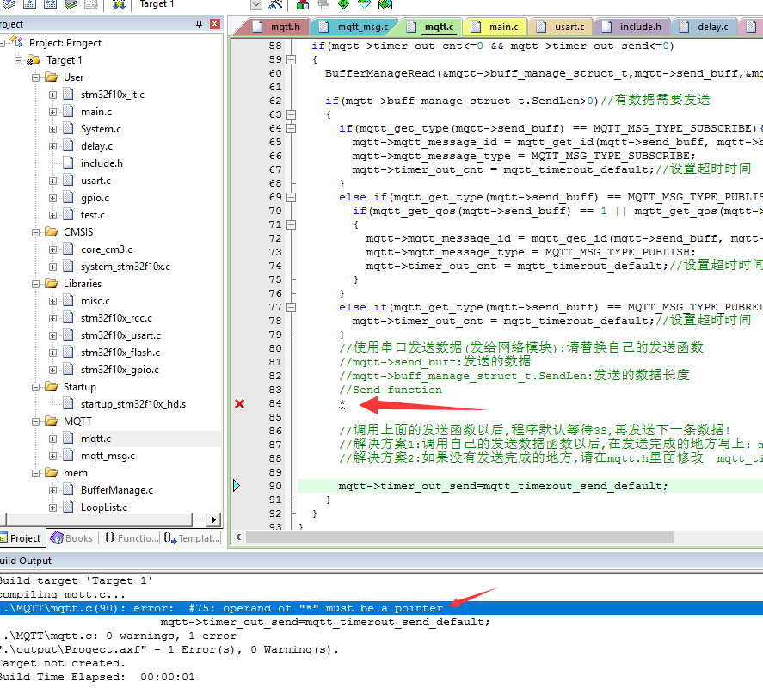This screenshot has height=700, width=763.
Task: Collapse the Startup group
Action: point(35,387)
